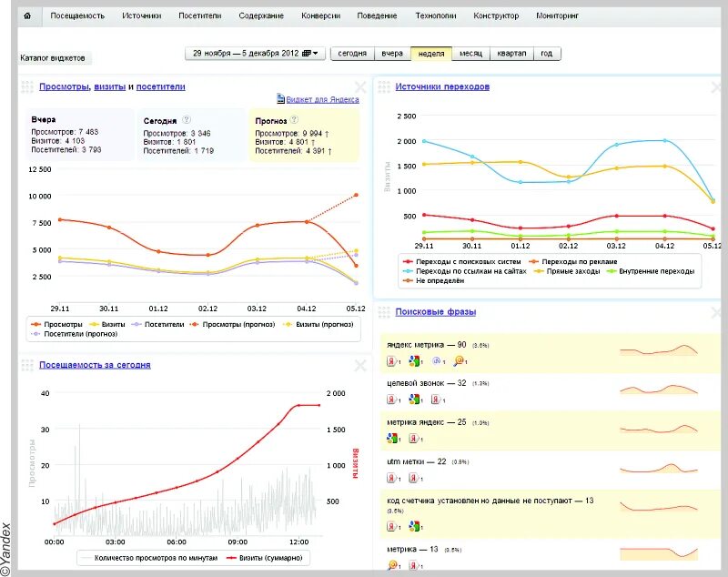
Task: Toggle Просмотры (прогноз) legend entry
Action: coord(233,325)
